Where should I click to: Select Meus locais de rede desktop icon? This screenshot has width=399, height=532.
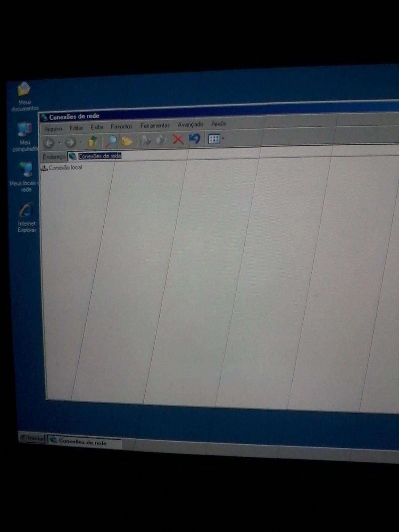[24, 178]
